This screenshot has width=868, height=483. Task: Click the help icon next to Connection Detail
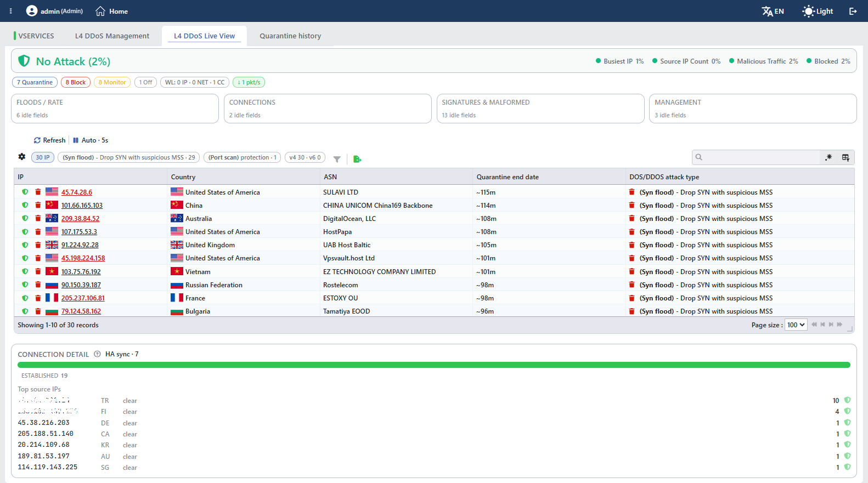coord(97,354)
